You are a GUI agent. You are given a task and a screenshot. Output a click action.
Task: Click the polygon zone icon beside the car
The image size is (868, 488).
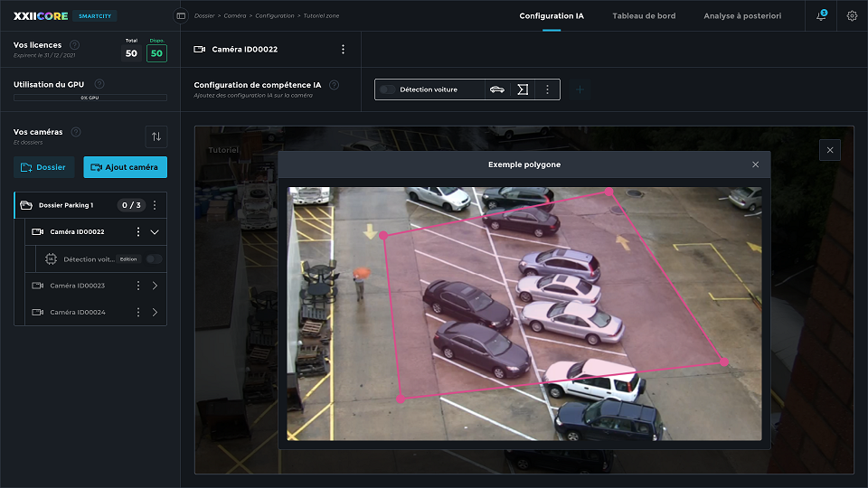click(523, 89)
